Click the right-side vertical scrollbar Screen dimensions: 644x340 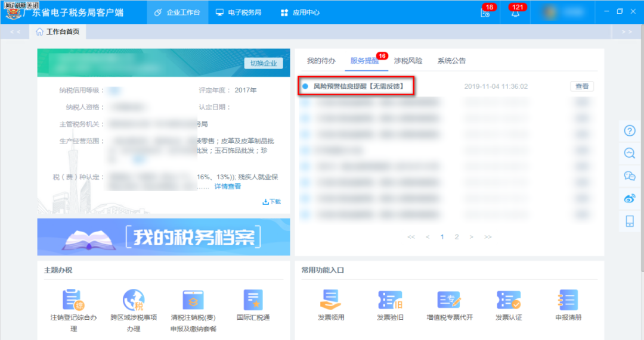(x=642, y=148)
